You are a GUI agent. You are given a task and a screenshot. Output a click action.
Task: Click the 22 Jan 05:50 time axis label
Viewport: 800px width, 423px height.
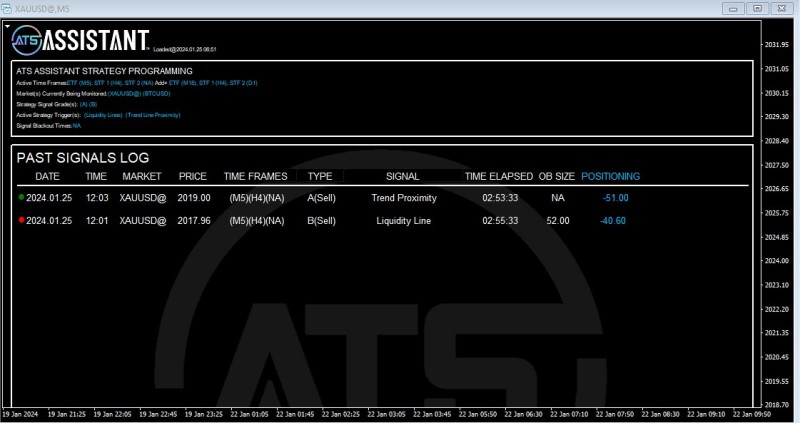click(478, 414)
